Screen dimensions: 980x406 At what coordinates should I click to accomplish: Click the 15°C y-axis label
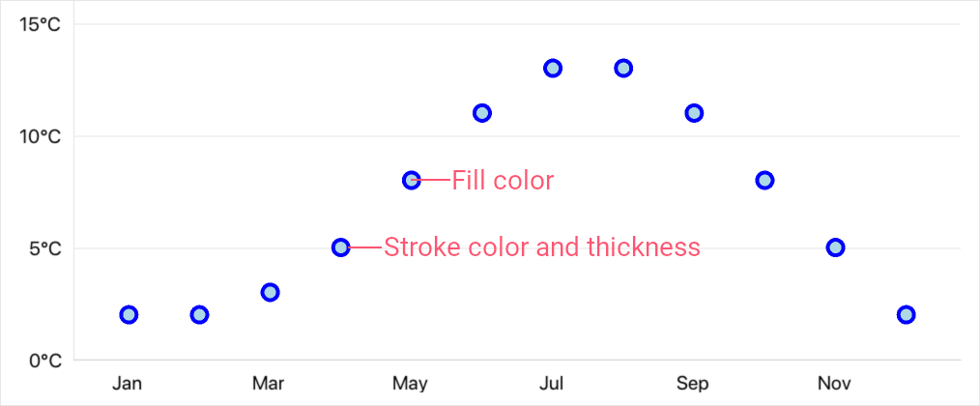tap(40, 25)
